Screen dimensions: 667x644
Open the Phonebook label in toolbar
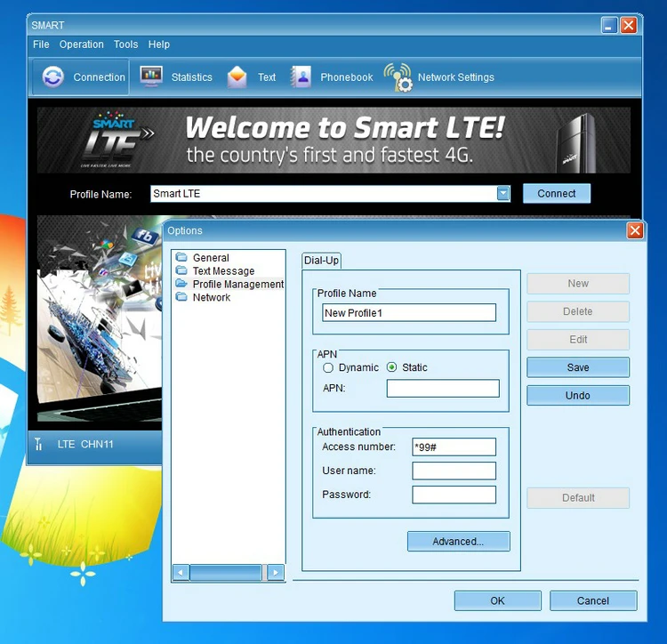(x=346, y=77)
